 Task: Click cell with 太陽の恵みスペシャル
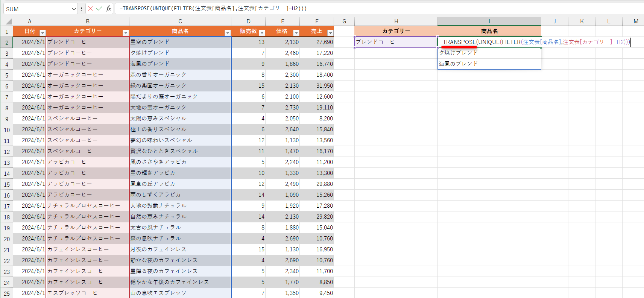(x=180, y=119)
